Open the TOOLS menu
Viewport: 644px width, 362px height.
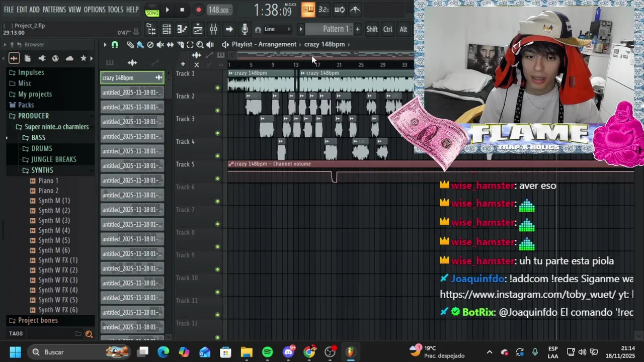(115, 10)
